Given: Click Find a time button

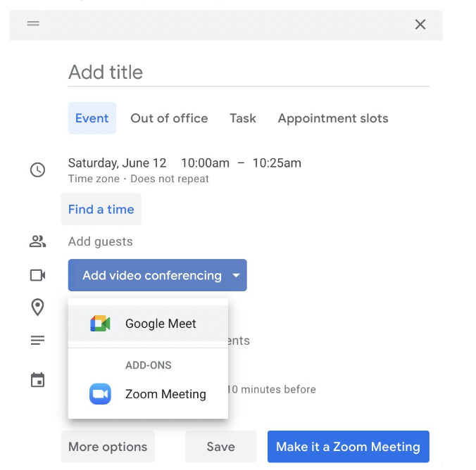Looking at the screenshot, I should pyautogui.click(x=101, y=209).
